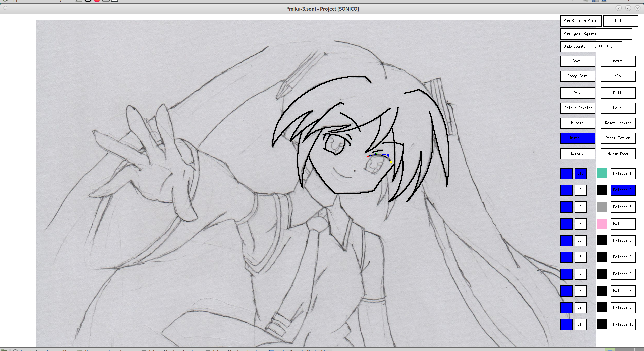Click black swatch beside Palette 10
This screenshot has height=351, width=644.
coord(602,324)
